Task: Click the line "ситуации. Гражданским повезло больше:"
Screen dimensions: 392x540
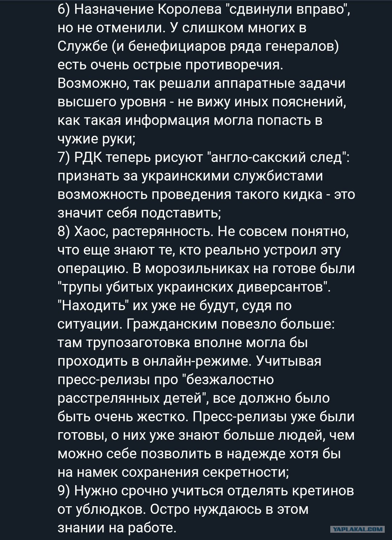Action: [x=196, y=324]
